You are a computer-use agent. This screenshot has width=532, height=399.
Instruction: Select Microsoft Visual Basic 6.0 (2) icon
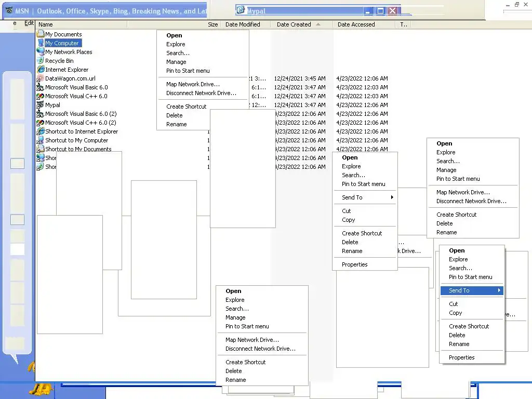tap(41, 113)
